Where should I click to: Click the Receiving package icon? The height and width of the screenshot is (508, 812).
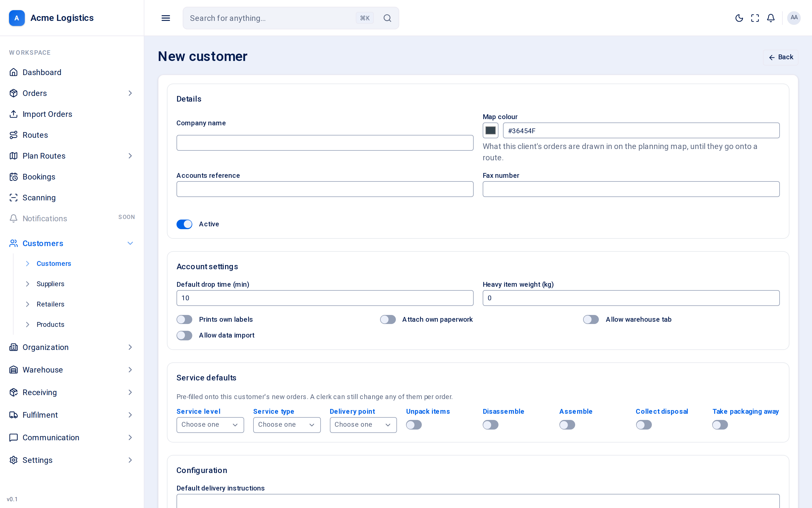click(14, 392)
